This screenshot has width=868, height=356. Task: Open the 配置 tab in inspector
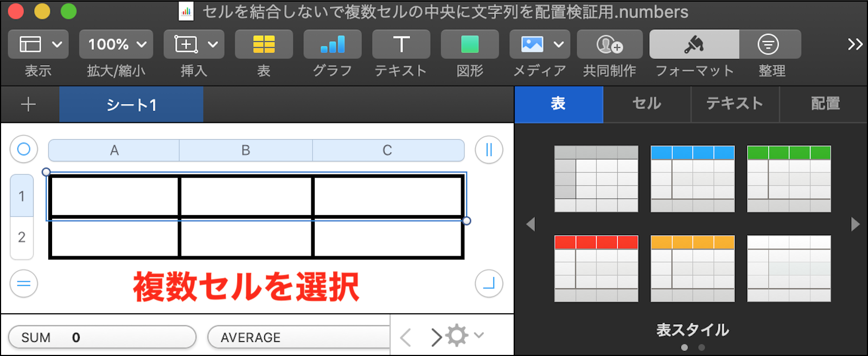825,103
